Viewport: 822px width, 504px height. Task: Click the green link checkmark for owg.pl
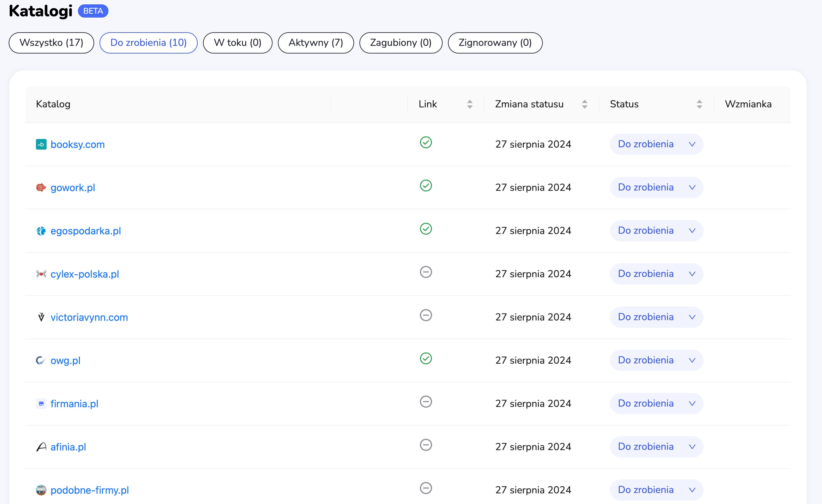tap(426, 359)
